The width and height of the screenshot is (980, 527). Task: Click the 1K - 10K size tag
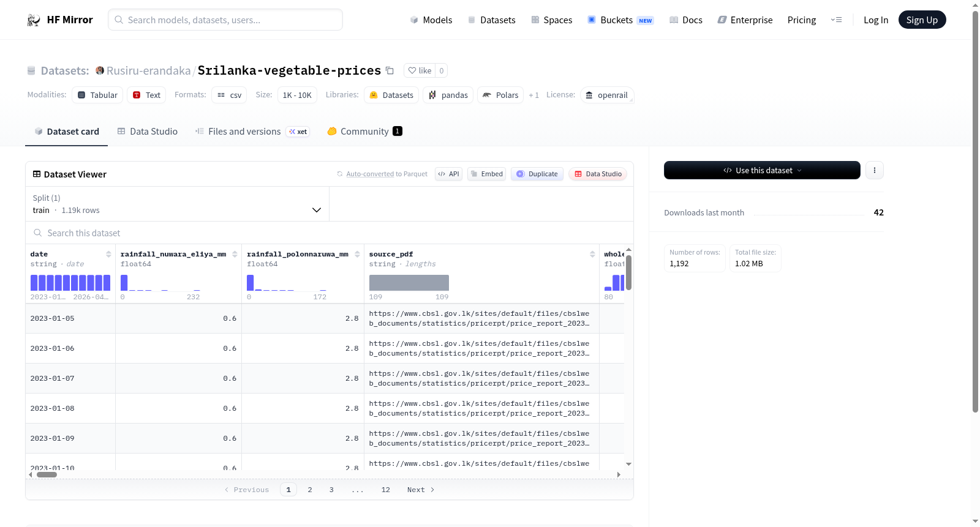[x=297, y=95]
